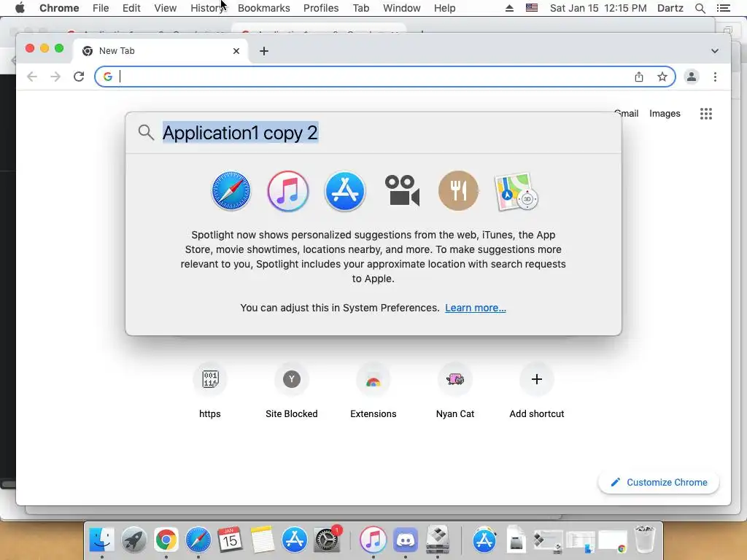Open Notification Center list icon

723,8
